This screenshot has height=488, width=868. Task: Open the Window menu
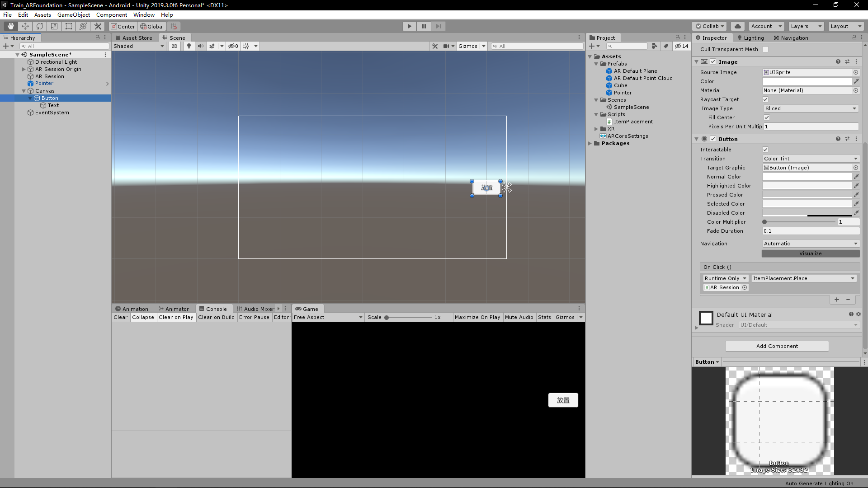pyautogui.click(x=144, y=15)
